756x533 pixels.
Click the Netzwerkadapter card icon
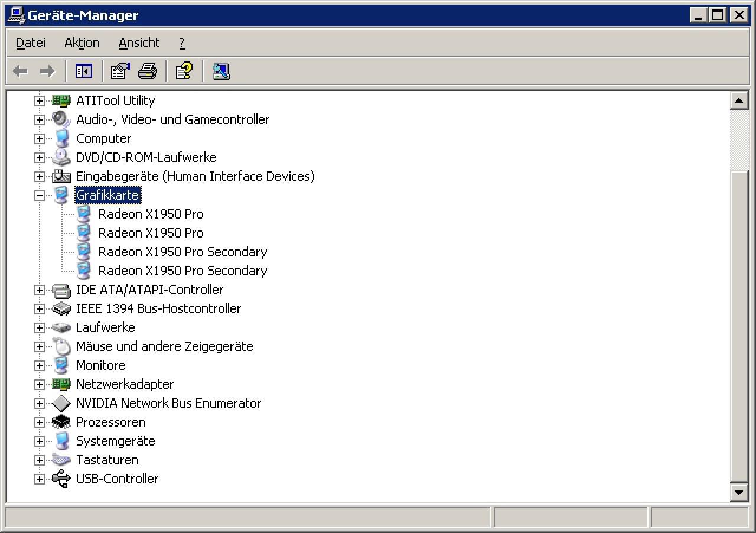(x=61, y=384)
